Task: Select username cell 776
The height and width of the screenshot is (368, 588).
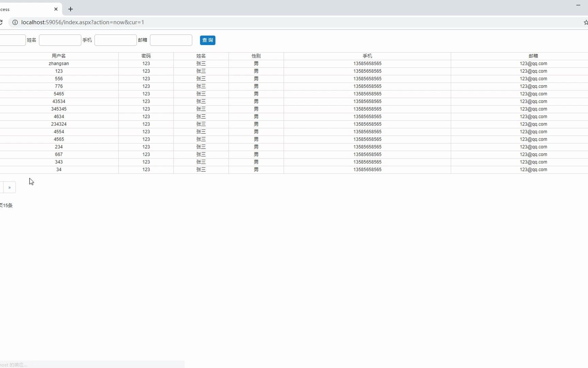Action: (59, 86)
